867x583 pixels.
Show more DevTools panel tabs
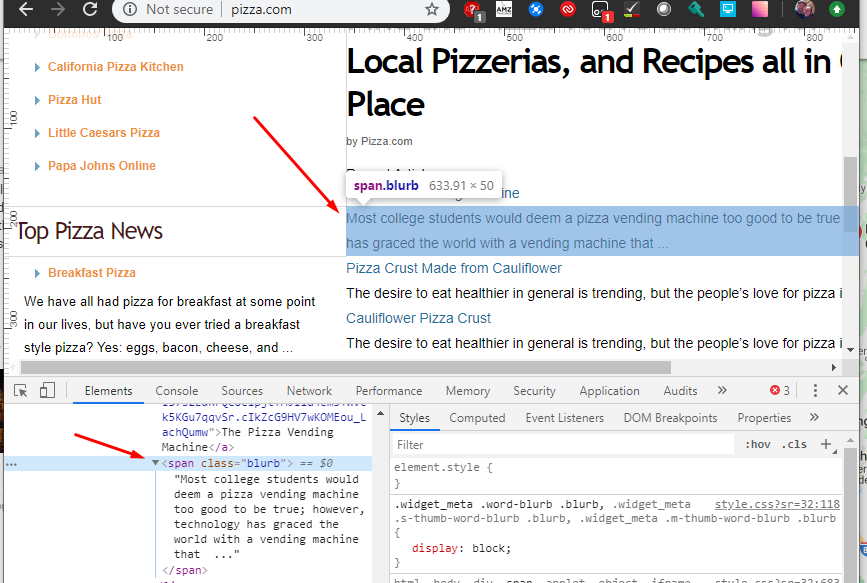pyautogui.click(x=722, y=390)
